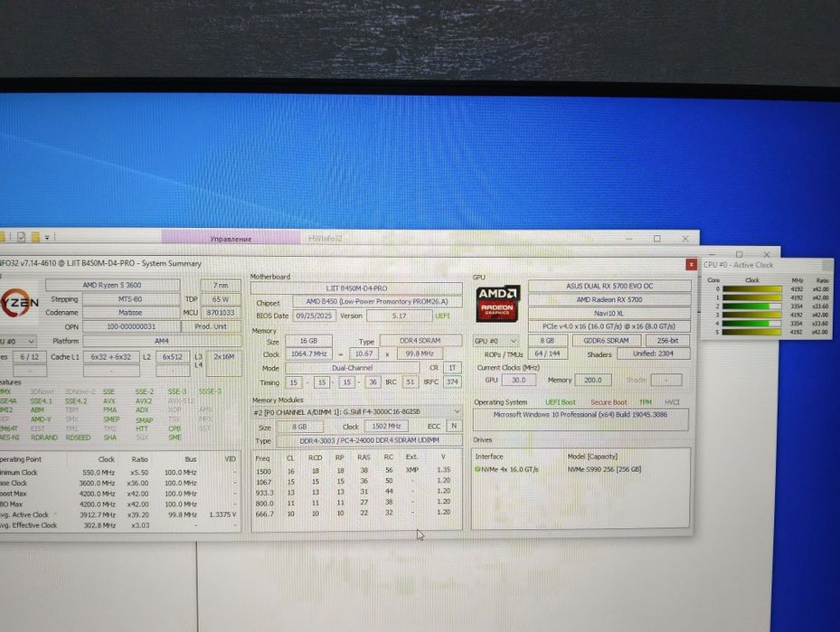Click the Core 5 clock bar

[751, 332]
